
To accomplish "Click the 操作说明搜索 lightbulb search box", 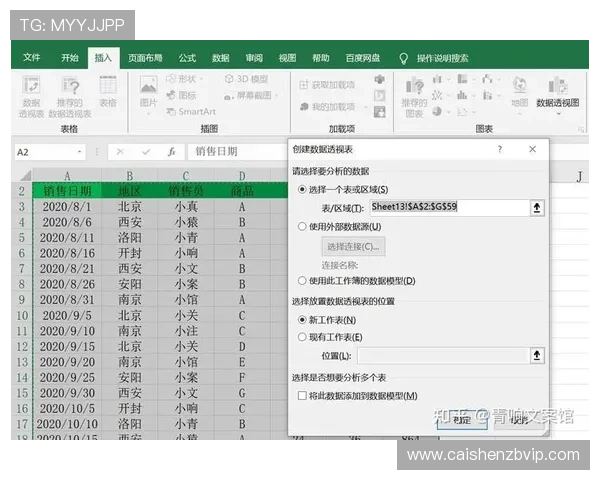I will [x=434, y=58].
